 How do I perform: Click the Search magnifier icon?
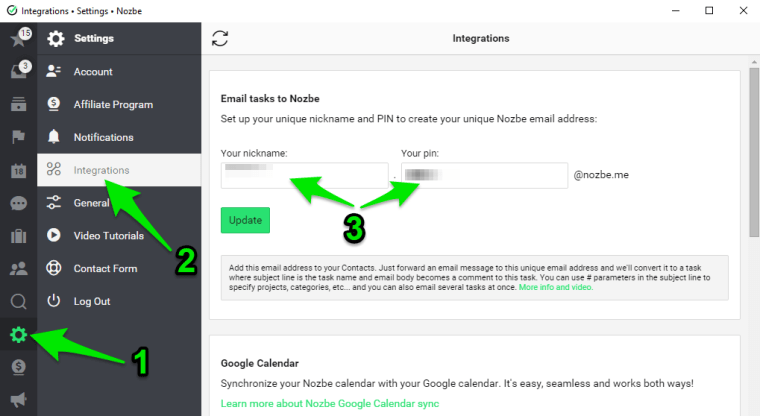(18, 301)
